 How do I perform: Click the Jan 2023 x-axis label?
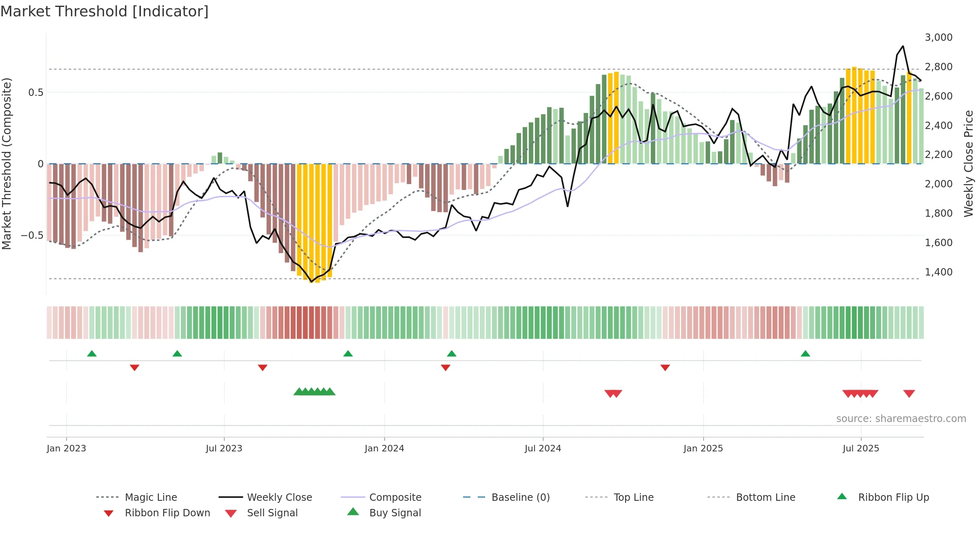click(x=67, y=448)
